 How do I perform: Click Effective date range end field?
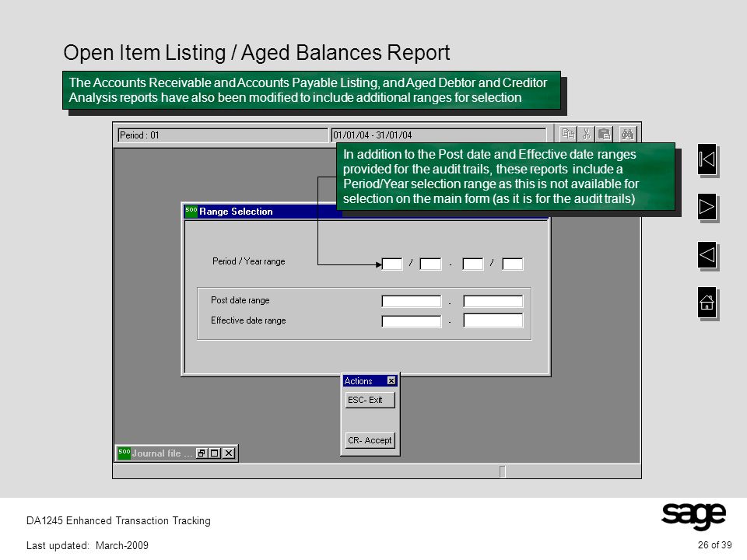click(x=493, y=320)
